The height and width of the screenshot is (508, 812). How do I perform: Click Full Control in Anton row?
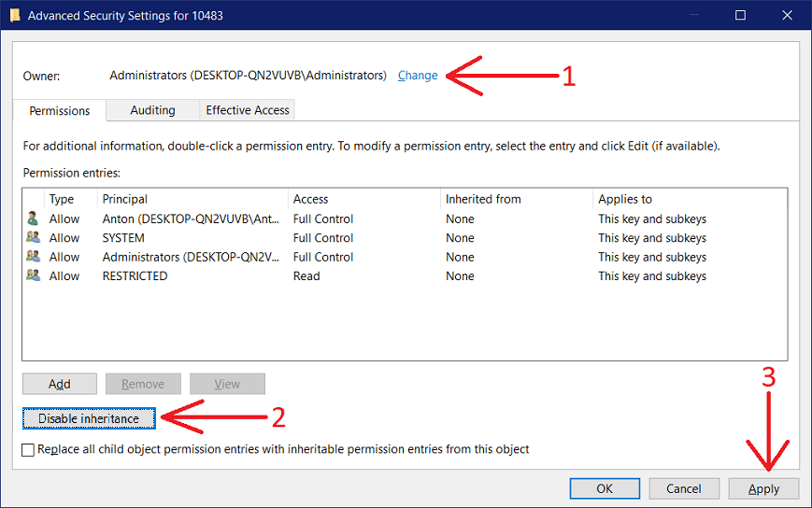(323, 219)
